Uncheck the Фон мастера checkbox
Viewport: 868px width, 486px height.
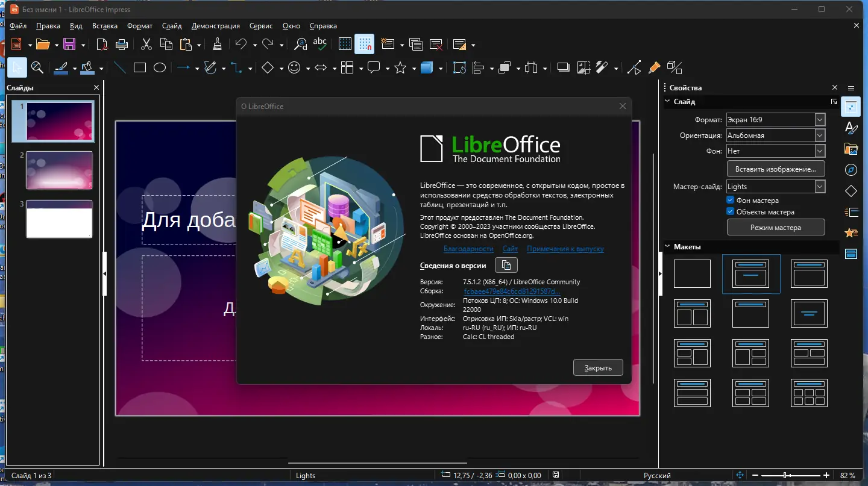point(731,201)
